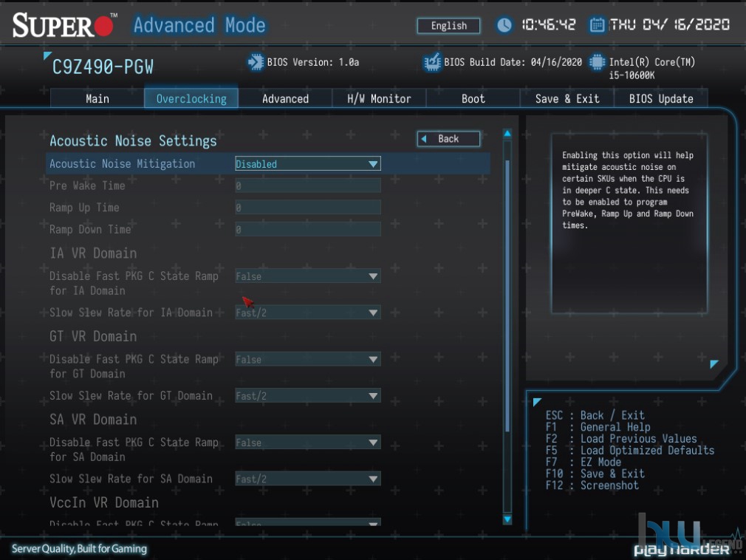Image resolution: width=746 pixels, height=560 pixels.
Task: Click the Ramp Down Time input field
Action: coord(308,229)
